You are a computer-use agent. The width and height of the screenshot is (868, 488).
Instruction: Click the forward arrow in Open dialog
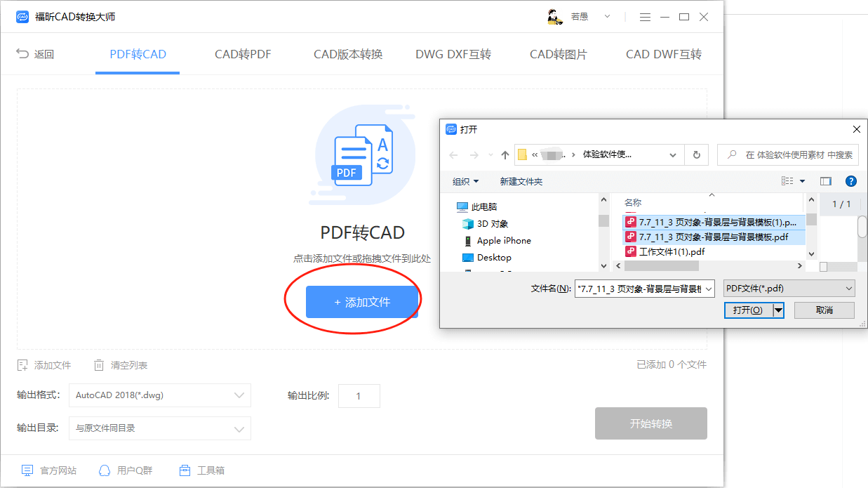tap(474, 155)
